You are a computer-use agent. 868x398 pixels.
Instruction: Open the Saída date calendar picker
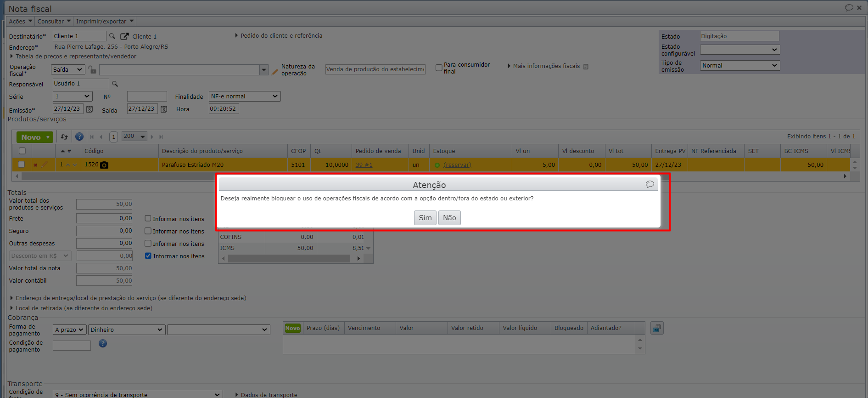coord(164,109)
